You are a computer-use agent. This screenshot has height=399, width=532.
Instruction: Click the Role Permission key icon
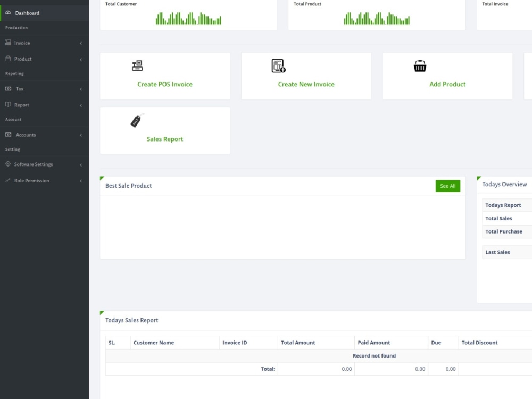(8, 180)
